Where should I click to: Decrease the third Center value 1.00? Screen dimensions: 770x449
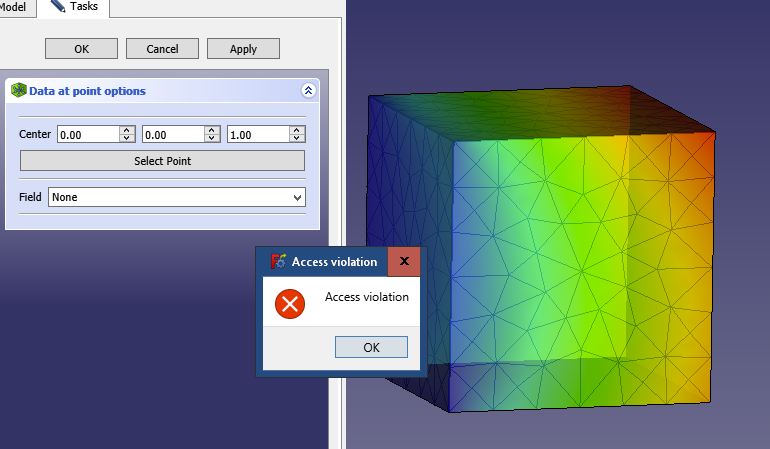pos(297,139)
